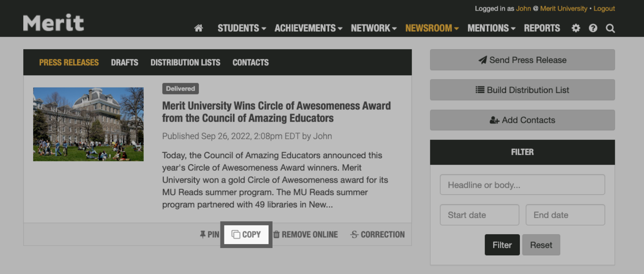
Task: Open the press release campus thumbnail
Action: click(88, 124)
